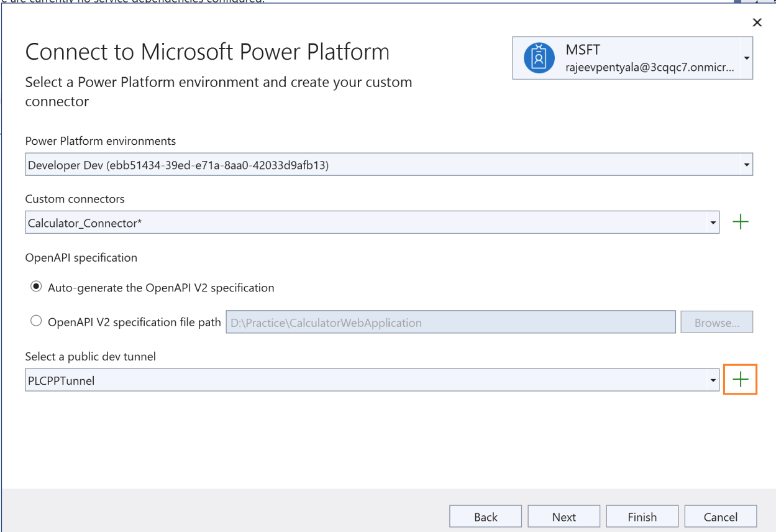Select Auto-generate the OpenAPI V2 specification option
Image resolution: width=776 pixels, height=532 pixels.
coord(36,287)
